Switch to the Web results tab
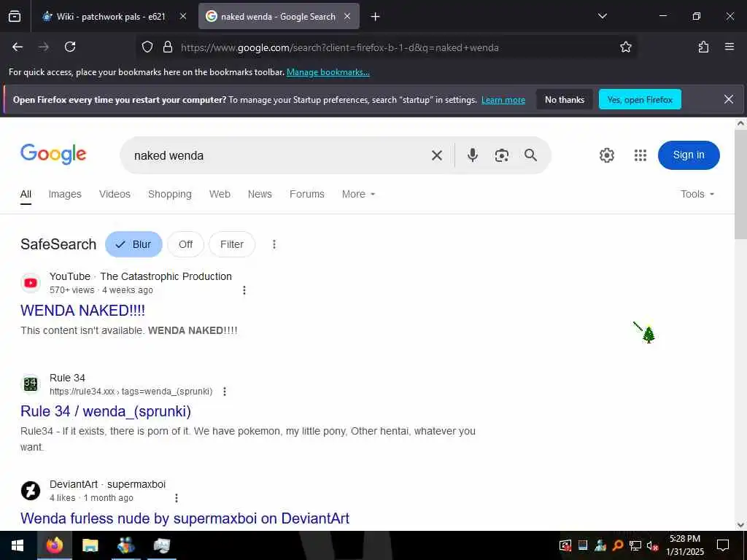747x560 pixels. [220, 194]
